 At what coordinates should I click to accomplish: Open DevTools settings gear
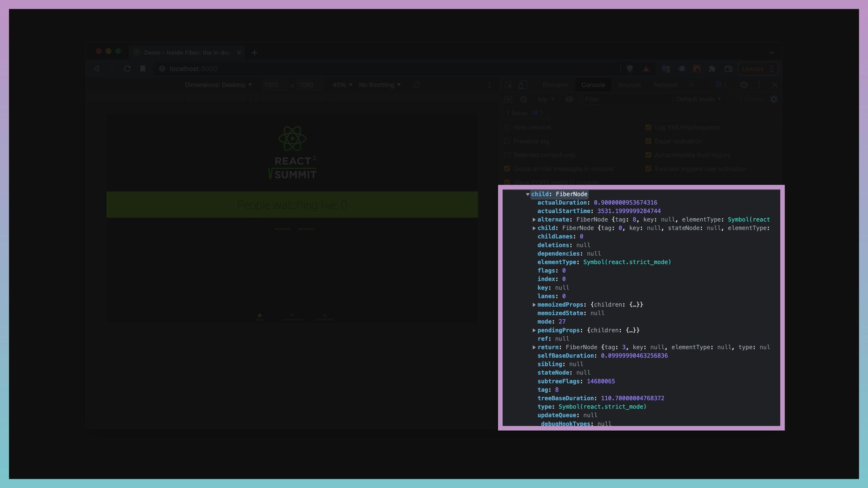(x=744, y=85)
